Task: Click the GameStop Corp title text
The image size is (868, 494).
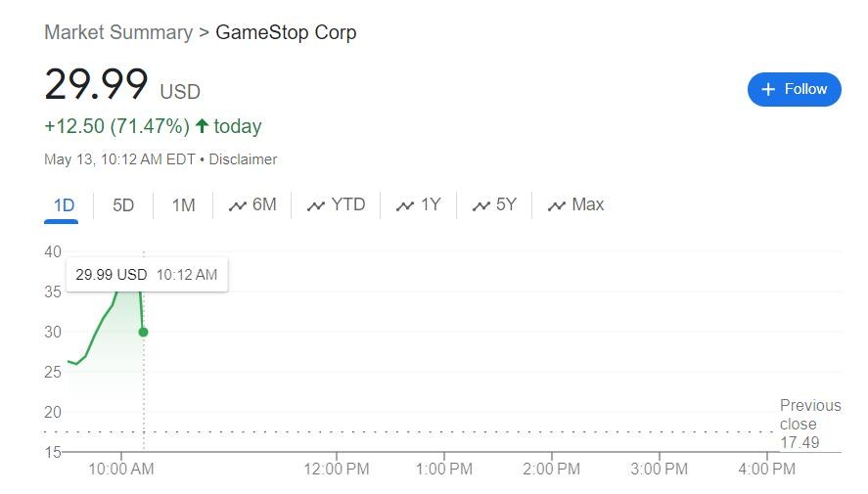Action: click(x=286, y=32)
